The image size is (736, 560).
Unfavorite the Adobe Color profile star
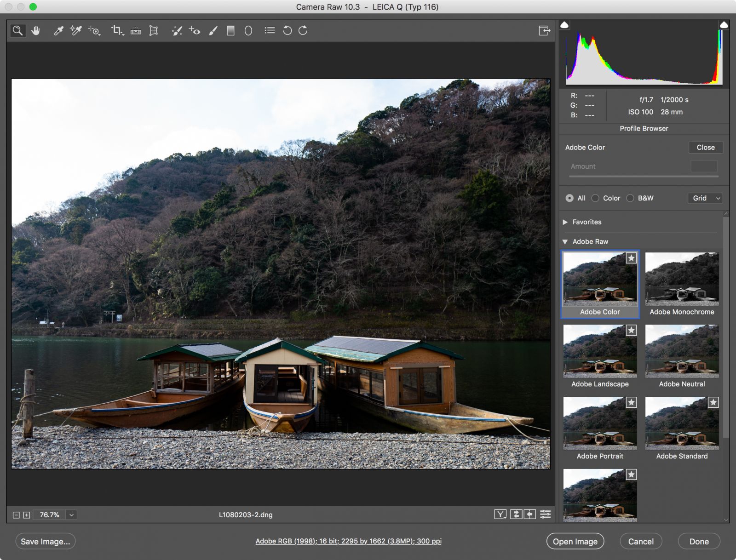tap(631, 258)
